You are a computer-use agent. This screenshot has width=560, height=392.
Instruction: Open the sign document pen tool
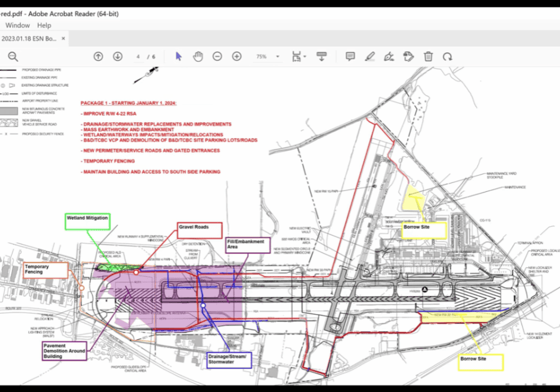(389, 56)
